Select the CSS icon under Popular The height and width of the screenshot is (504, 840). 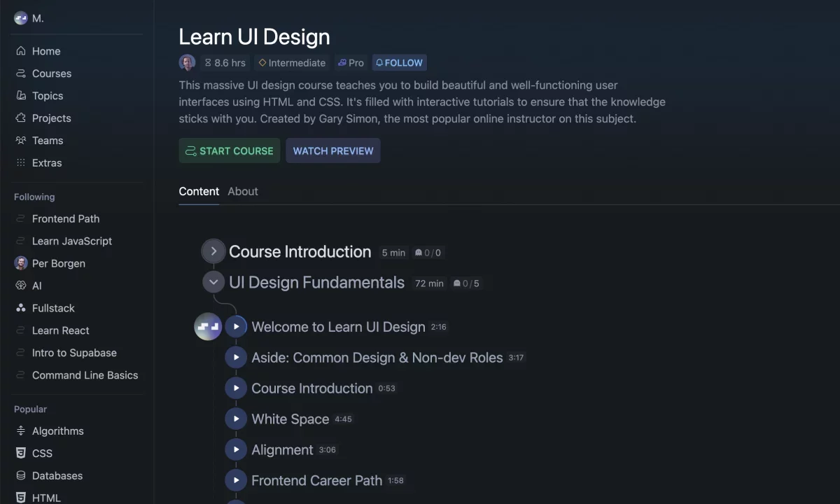[x=21, y=454]
